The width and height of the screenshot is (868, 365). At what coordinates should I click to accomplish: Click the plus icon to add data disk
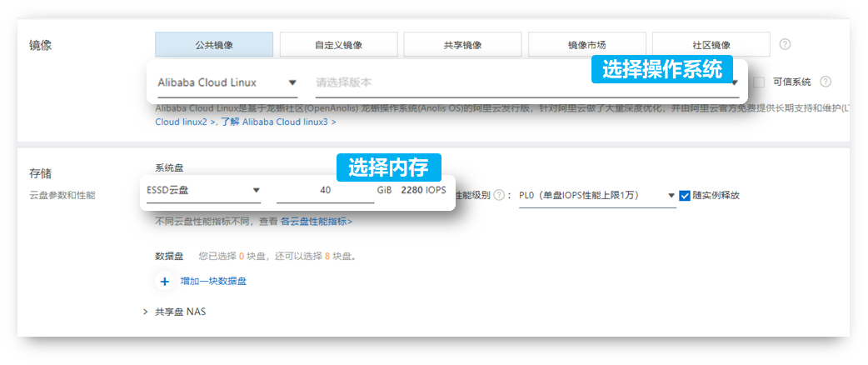coord(164,282)
